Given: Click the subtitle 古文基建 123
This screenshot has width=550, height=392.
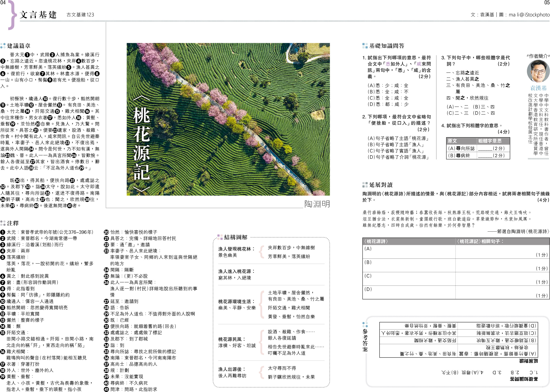Looking at the screenshot, I should (80, 15).
